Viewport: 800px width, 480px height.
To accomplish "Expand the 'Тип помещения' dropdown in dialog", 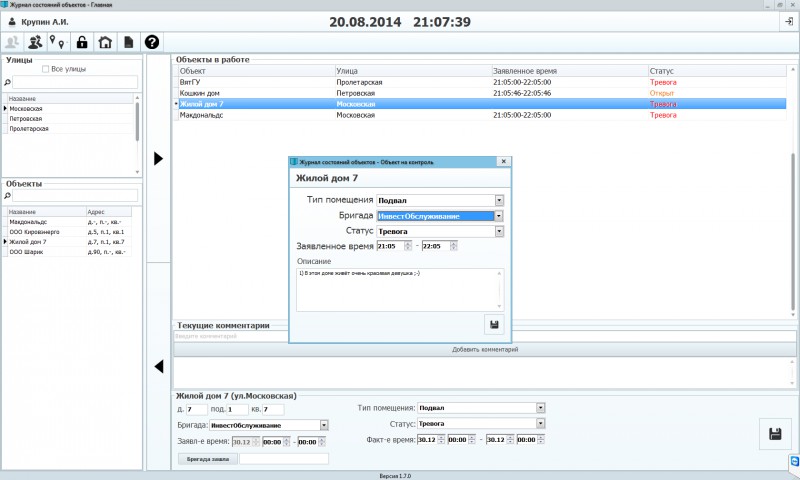I will [499, 200].
